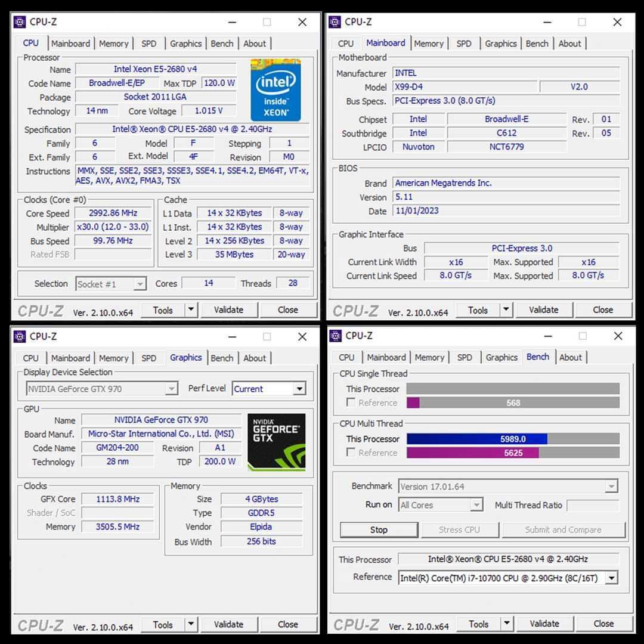Click Max TDP value 120.0 W
This screenshot has width=644, height=644.
pyautogui.click(x=219, y=83)
